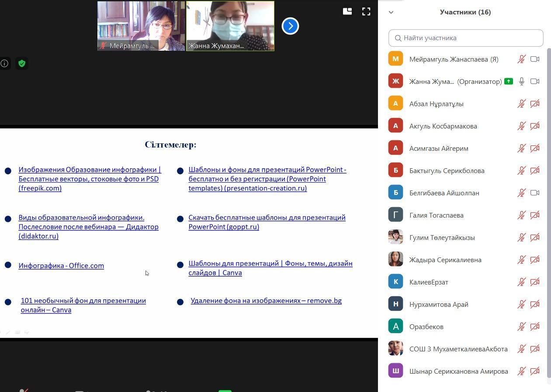
Task: Click disabled camera icon for Галия Тогаспаева
Action: coord(535,215)
